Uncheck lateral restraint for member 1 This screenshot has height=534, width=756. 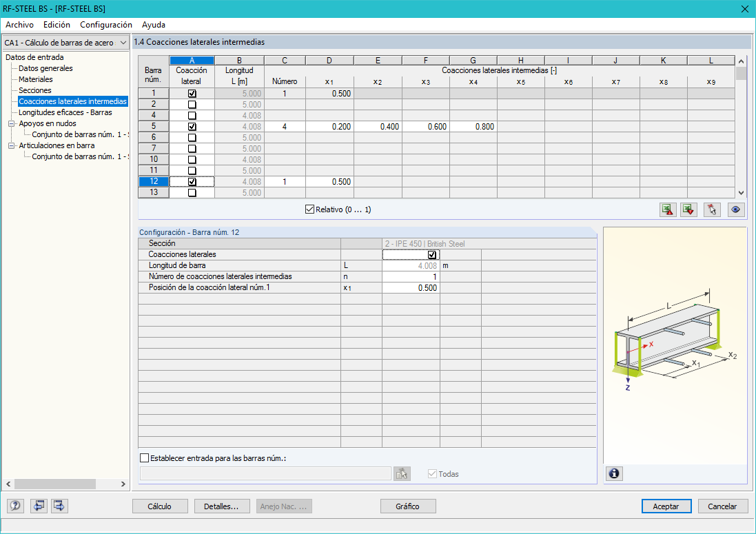(x=192, y=94)
